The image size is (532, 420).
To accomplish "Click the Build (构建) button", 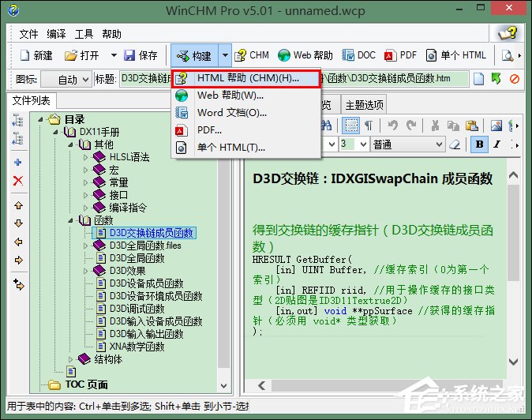I will [194, 55].
